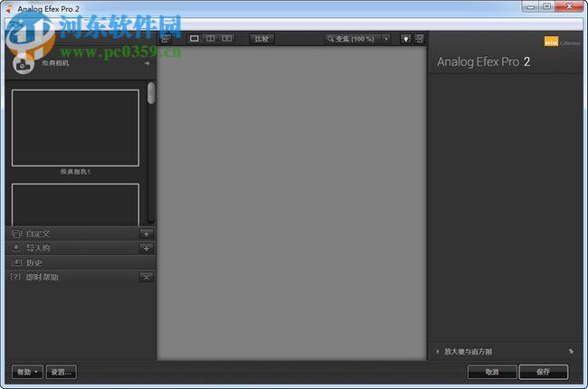Viewport: 588px width, 389px height.
Task: Click the Cancel (取消) button
Action: tap(492, 372)
